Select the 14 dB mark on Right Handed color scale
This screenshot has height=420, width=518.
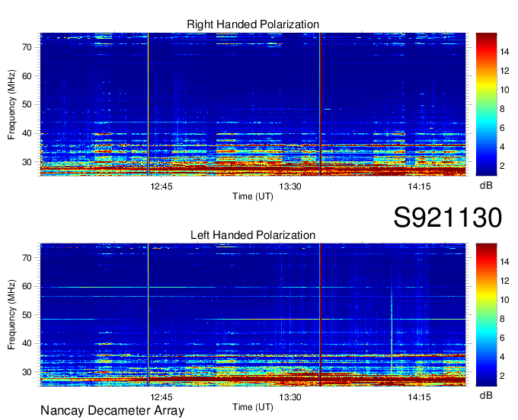pyautogui.click(x=504, y=52)
